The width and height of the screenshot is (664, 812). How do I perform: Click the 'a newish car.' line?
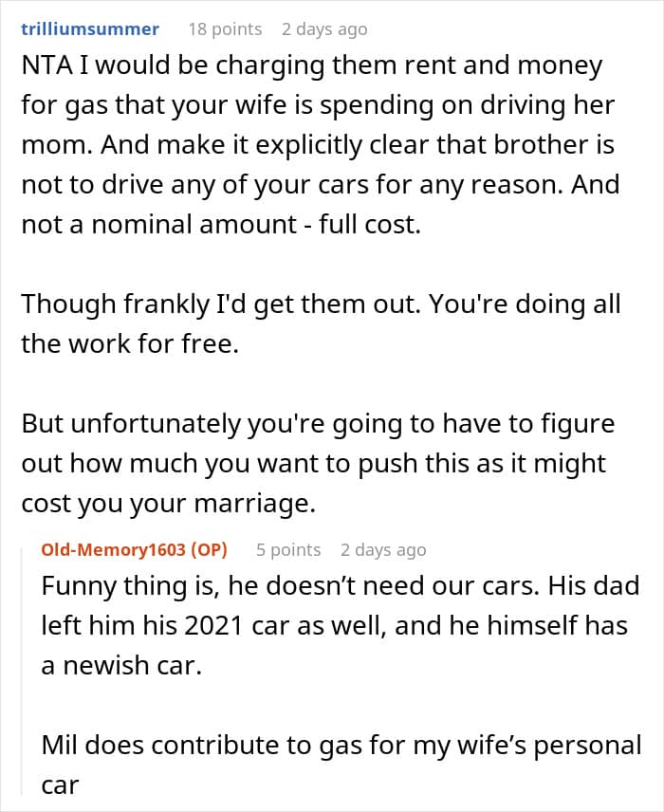coord(120,666)
